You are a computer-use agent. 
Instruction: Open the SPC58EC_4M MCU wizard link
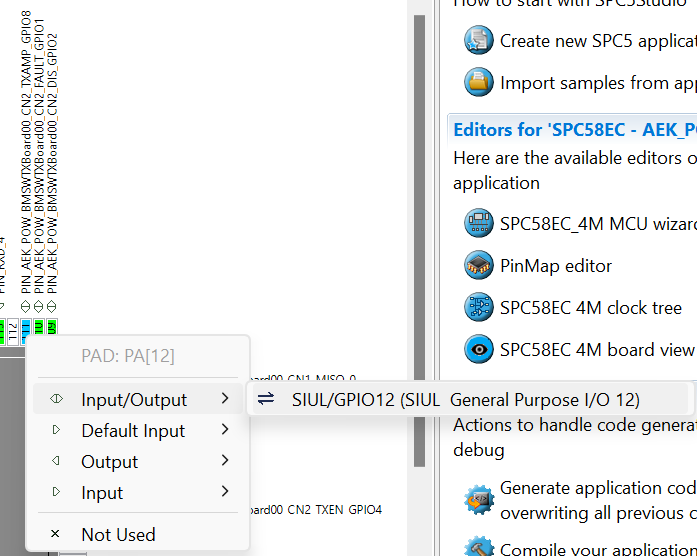click(598, 224)
